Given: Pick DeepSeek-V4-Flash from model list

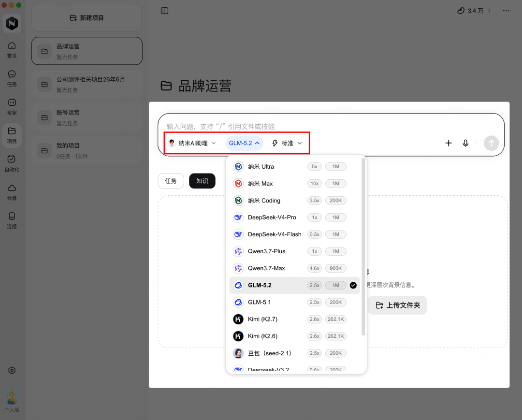Looking at the screenshot, I should click(294, 234).
